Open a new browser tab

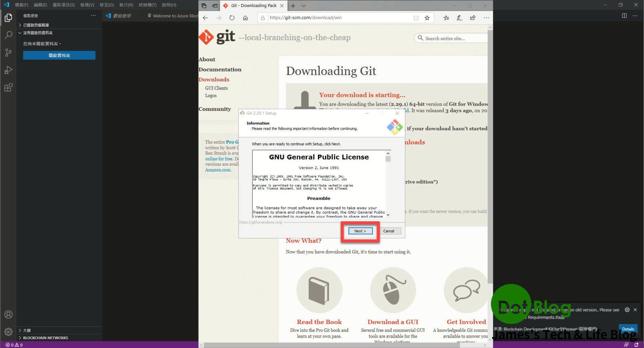[x=293, y=6]
